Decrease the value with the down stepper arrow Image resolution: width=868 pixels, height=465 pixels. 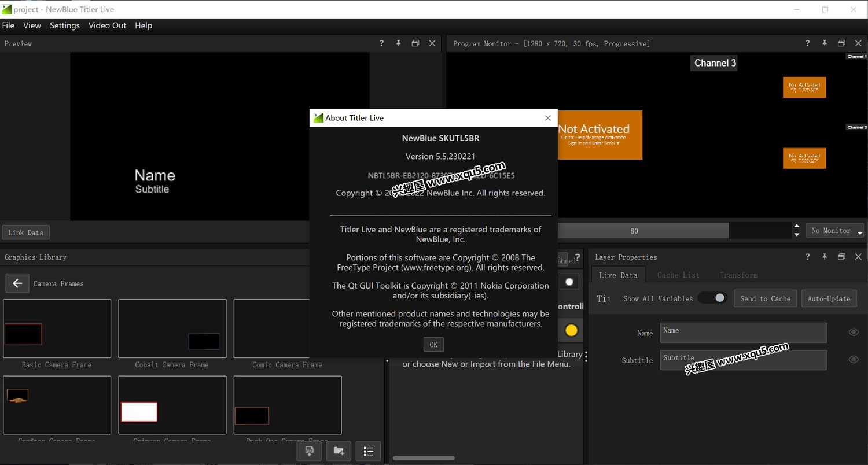click(x=797, y=234)
